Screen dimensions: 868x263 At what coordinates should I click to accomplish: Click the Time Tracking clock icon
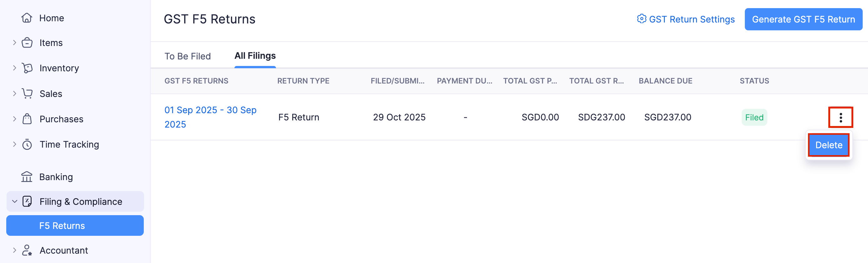pyautogui.click(x=27, y=144)
